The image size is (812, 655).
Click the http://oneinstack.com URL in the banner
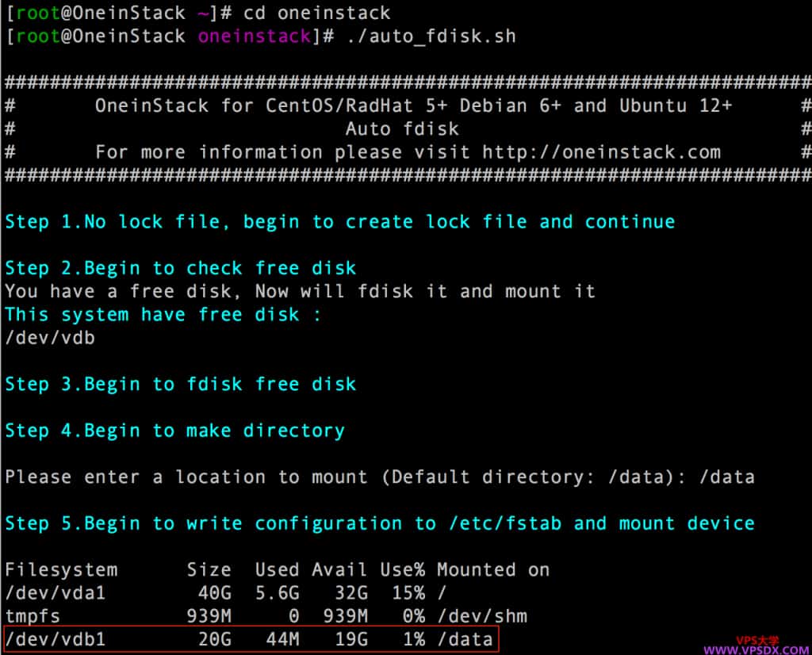pyautogui.click(x=601, y=152)
